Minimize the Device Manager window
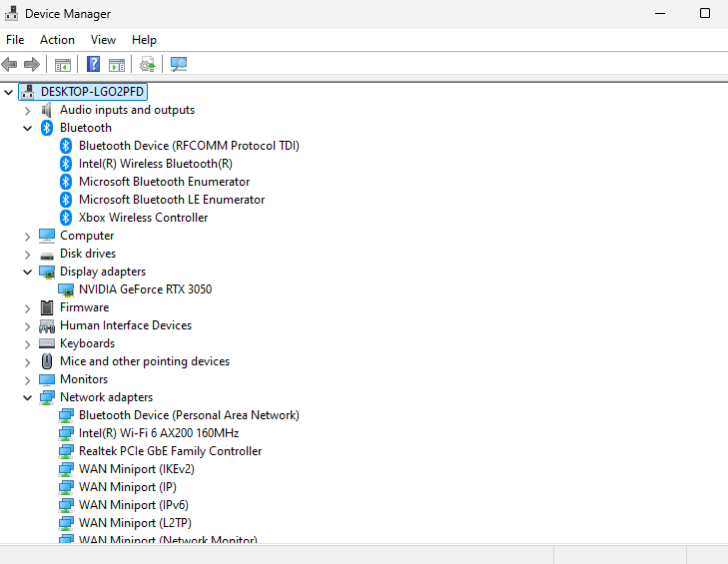 (x=660, y=13)
